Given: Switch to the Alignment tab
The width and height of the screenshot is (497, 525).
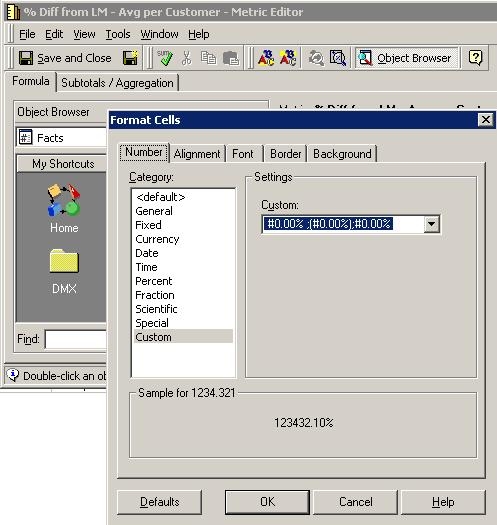Looking at the screenshot, I should pos(197,154).
